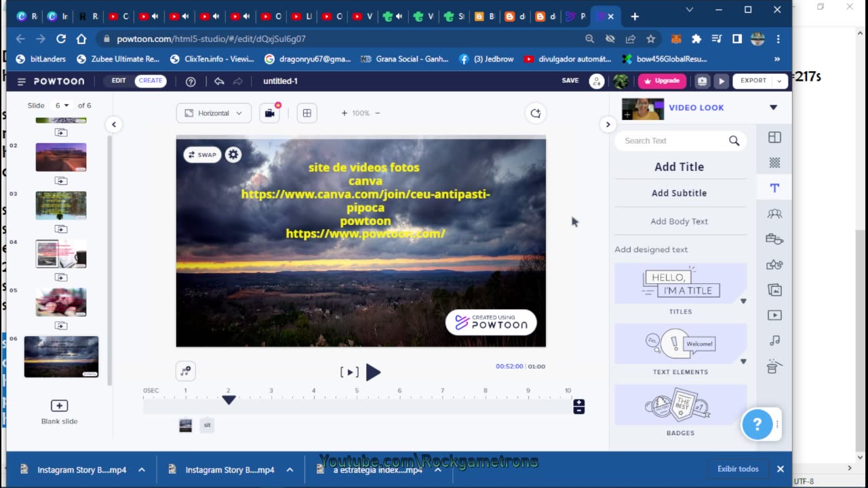
Task: Open the Horizontal aspect ratio dropdown
Action: coord(214,113)
